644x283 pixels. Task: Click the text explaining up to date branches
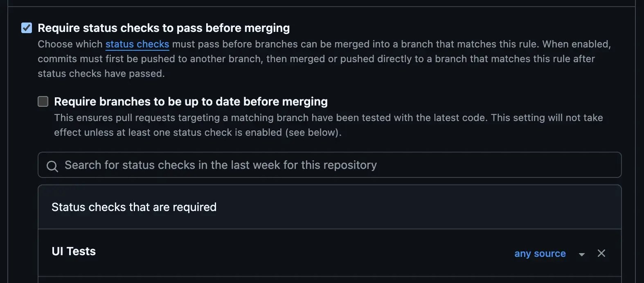tap(328, 125)
